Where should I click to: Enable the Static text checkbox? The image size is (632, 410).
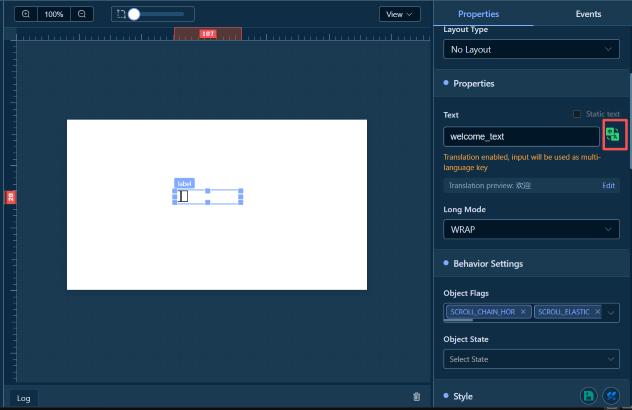(x=577, y=114)
